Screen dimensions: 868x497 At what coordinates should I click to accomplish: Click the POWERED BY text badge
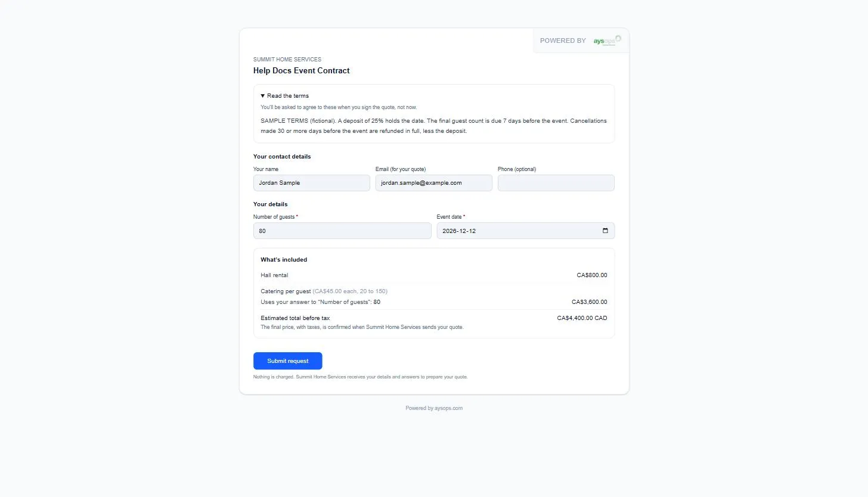(563, 41)
